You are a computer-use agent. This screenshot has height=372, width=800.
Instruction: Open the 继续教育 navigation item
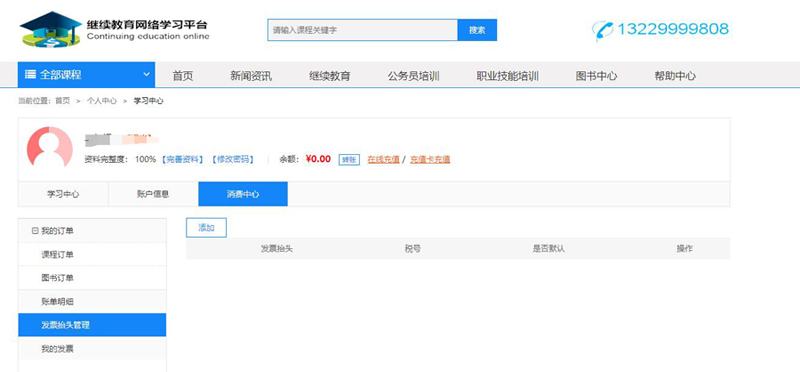pos(330,76)
